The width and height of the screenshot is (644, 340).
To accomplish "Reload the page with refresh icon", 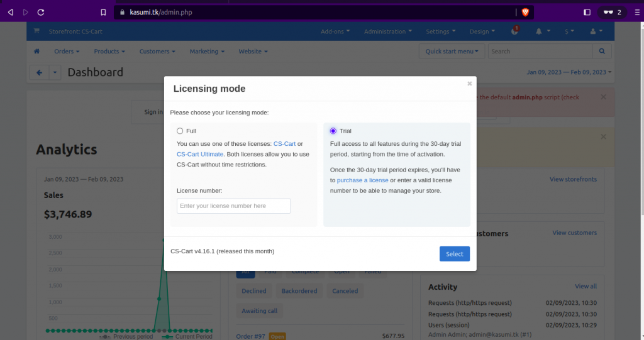I will (41, 13).
